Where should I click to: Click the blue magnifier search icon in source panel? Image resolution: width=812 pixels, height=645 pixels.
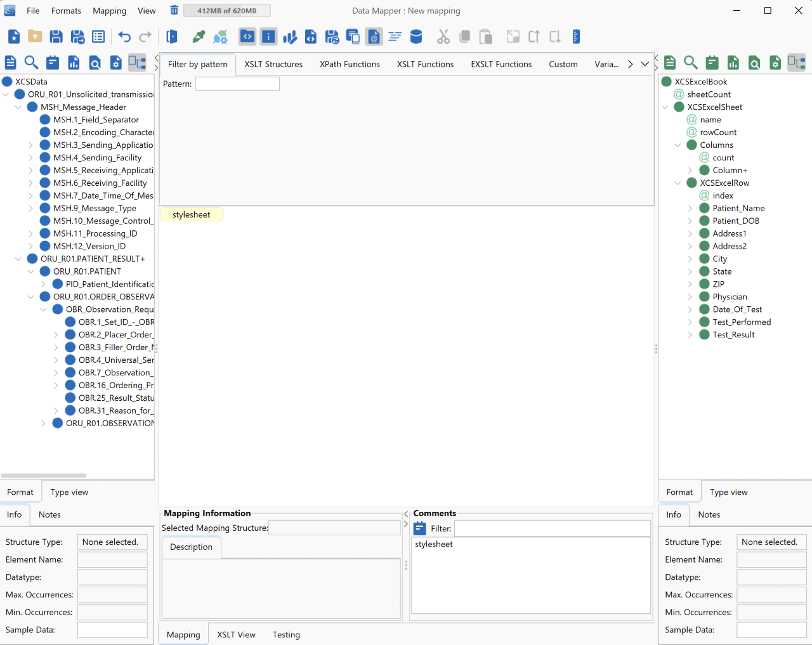click(31, 62)
